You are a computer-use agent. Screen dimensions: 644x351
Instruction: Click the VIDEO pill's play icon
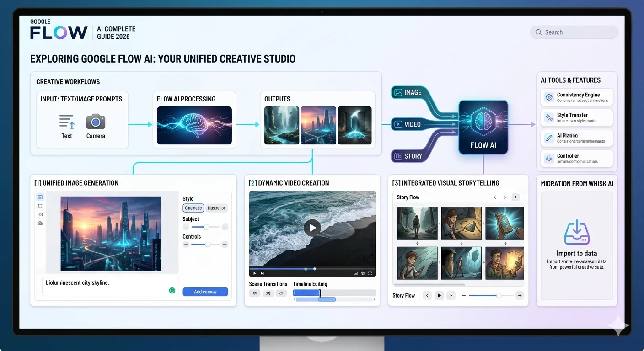click(398, 124)
